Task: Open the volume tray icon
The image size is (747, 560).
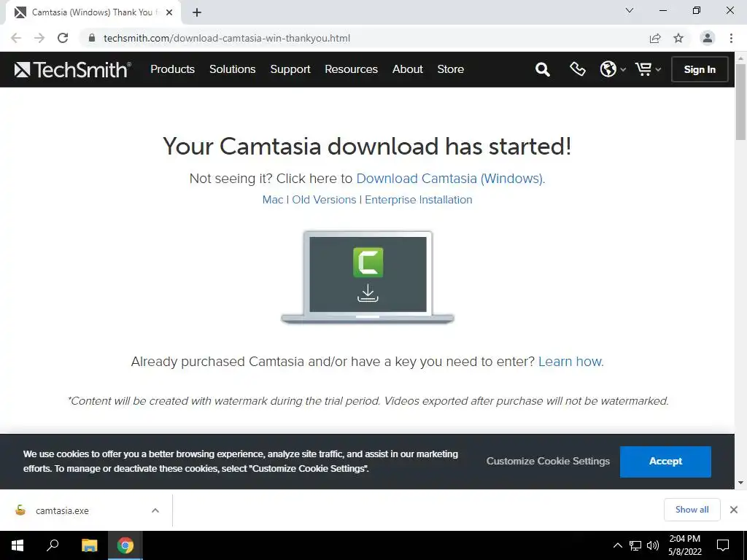Action: click(x=653, y=545)
